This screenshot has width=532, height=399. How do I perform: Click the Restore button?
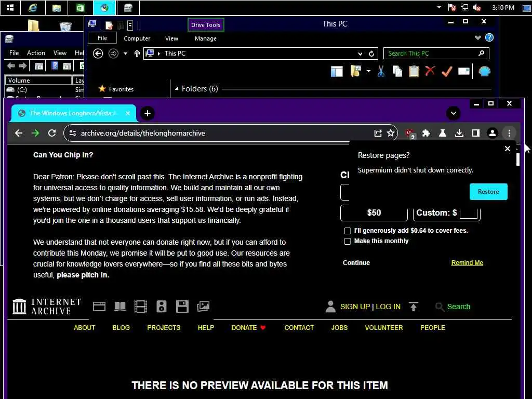[488, 192]
